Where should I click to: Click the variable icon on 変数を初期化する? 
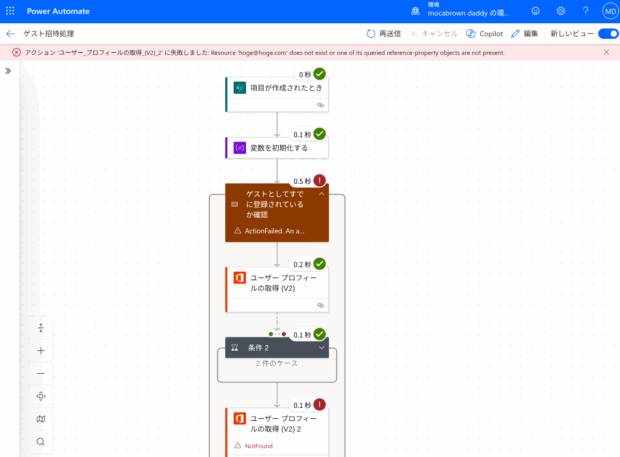pyautogui.click(x=240, y=148)
